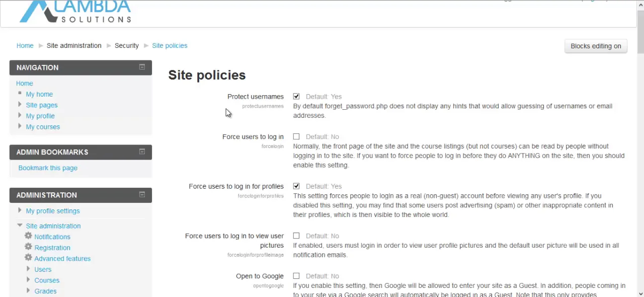Open the Courses admin category
Image resolution: width=644 pixels, height=297 pixels.
point(47,280)
